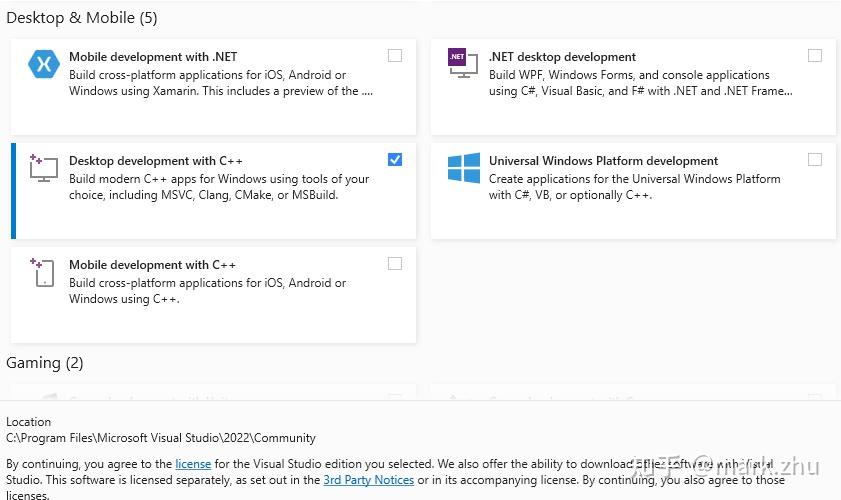841x500 pixels.
Task: Enable Mobile development with .NET checkbox
Action: coord(395,56)
